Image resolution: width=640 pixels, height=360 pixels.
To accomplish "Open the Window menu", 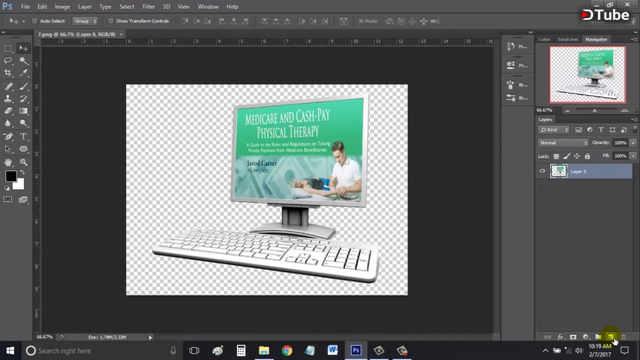I will 208,7.
